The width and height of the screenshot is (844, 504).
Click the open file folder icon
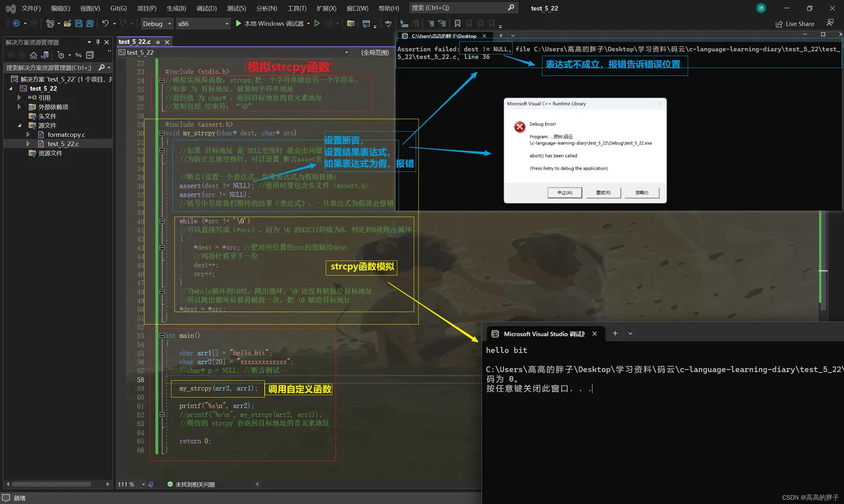(x=68, y=24)
